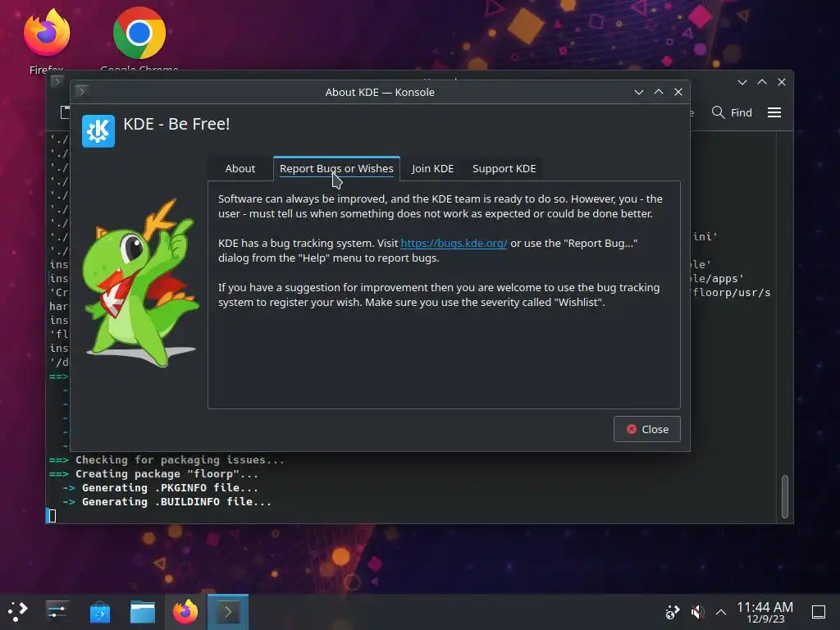This screenshot has width=840, height=630.
Task: Open the Support KDE tab
Action: tap(504, 168)
